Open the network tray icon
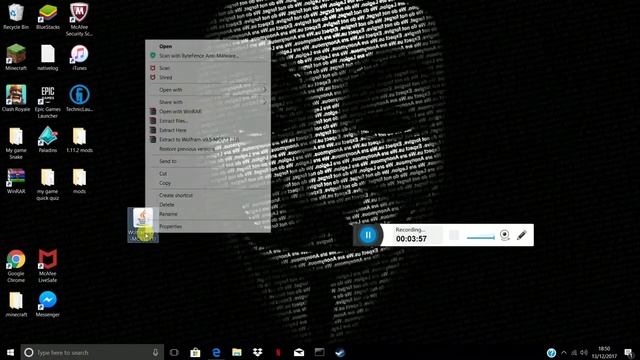The image size is (640, 360). point(574,353)
